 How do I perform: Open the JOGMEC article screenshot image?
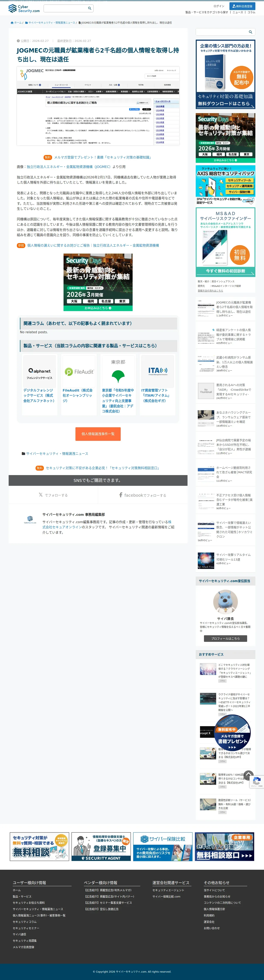coord(98,106)
